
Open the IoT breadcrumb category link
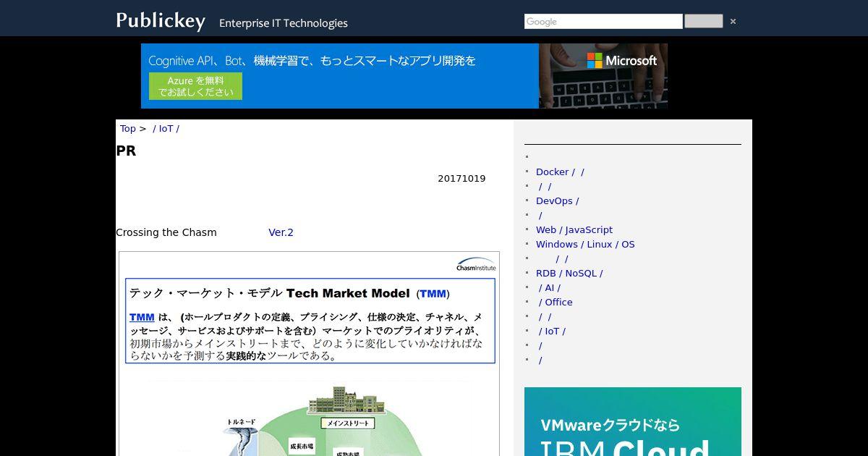point(166,128)
